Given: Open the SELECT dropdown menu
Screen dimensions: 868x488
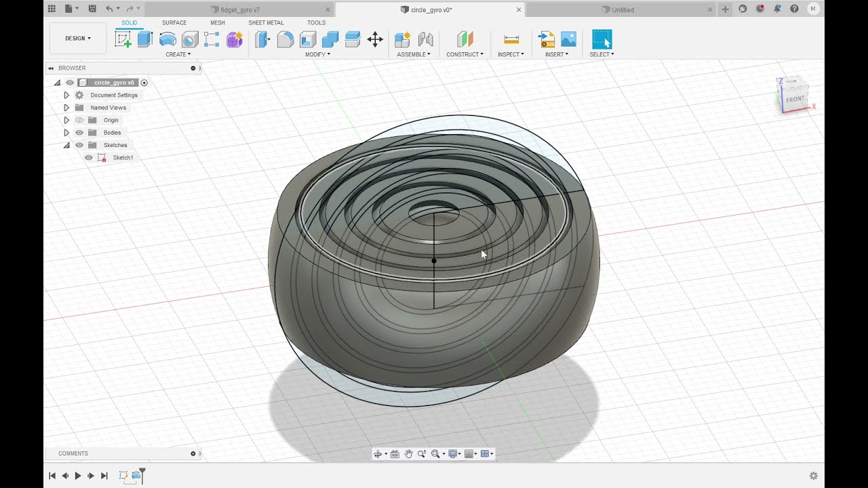Looking at the screenshot, I should click(x=601, y=54).
